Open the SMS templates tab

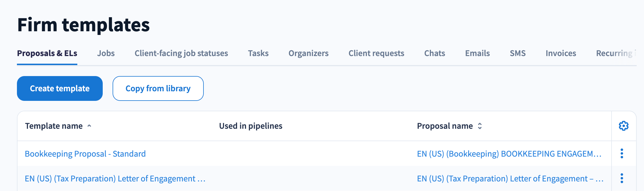pyautogui.click(x=518, y=53)
